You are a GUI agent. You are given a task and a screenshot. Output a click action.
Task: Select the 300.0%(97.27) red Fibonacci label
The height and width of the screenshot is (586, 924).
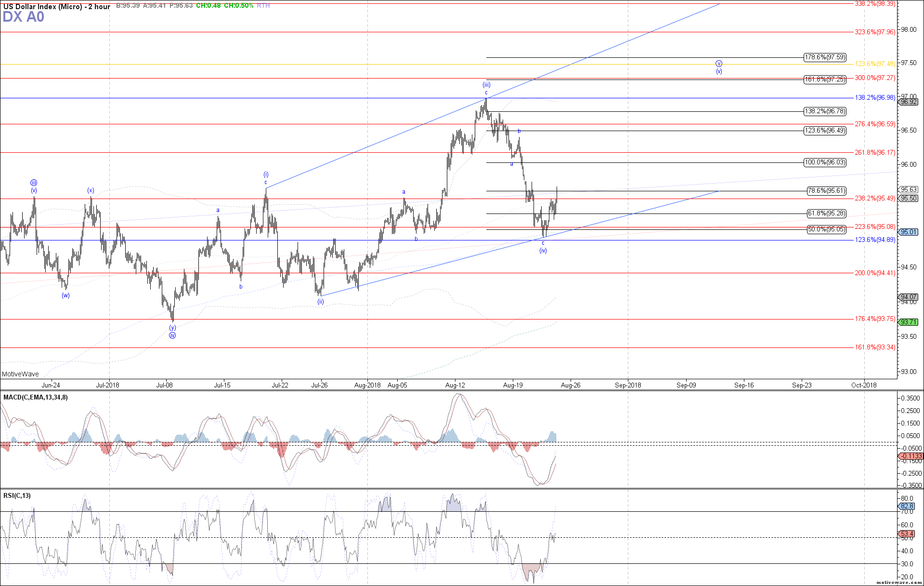tap(875, 78)
